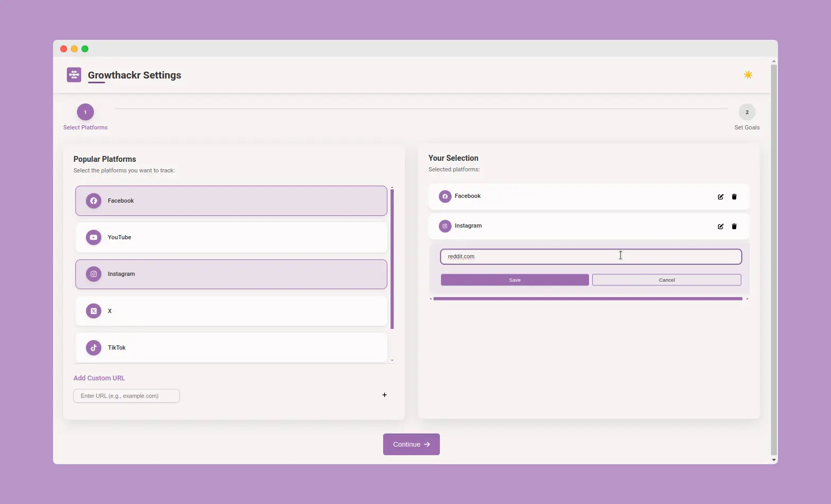Toggle light/dark theme with the sun icon
This screenshot has height=504, width=831.
748,75
